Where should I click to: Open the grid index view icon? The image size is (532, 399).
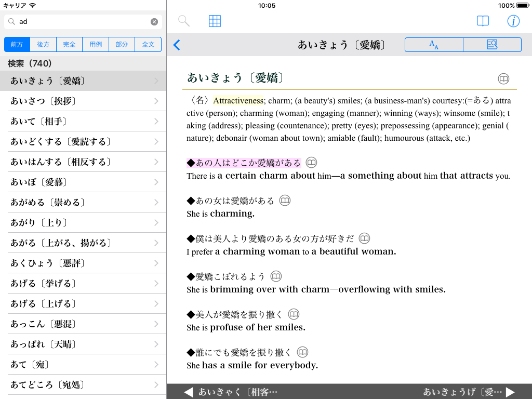tap(215, 21)
